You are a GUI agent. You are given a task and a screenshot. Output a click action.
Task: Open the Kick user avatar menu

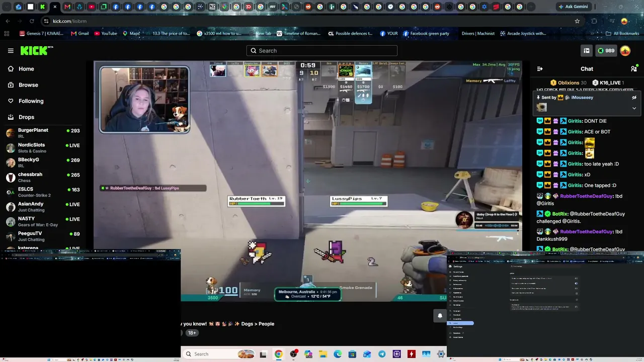pyautogui.click(x=625, y=51)
